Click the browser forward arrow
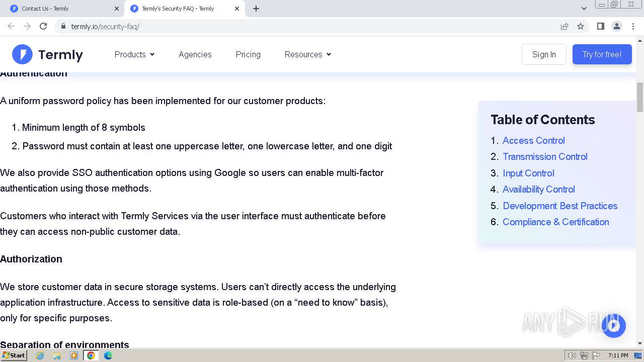This screenshot has height=362, width=644. 27,26
